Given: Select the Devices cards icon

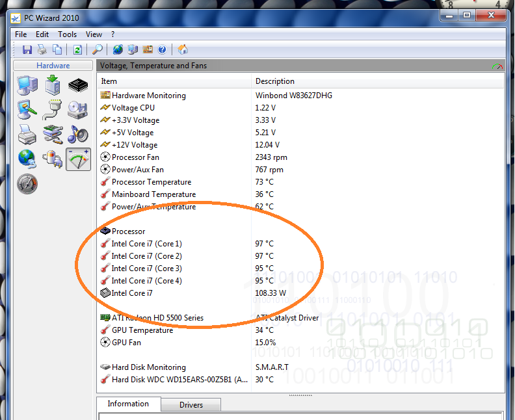Looking at the screenshot, I should [53, 135].
